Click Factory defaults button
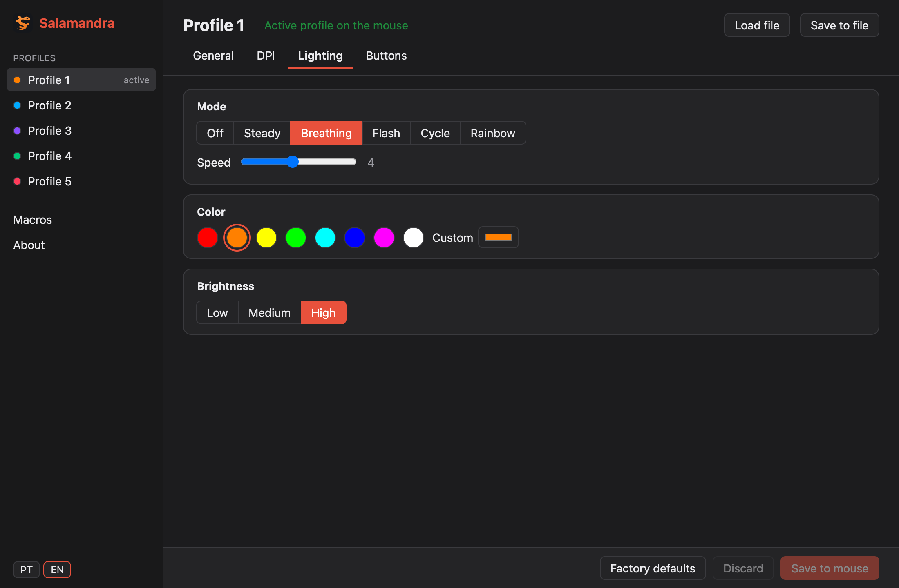The width and height of the screenshot is (899, 588). pos(653,568)
